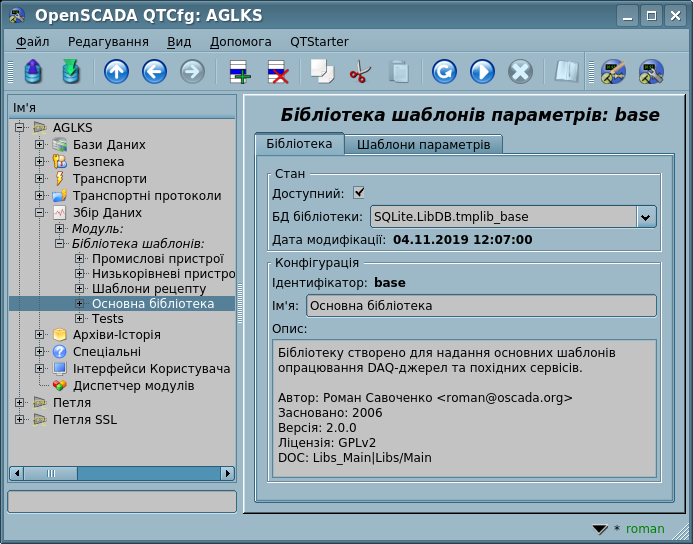
Task: Switch to the Шаблони параметрів tab
Action: click(423, 145)
